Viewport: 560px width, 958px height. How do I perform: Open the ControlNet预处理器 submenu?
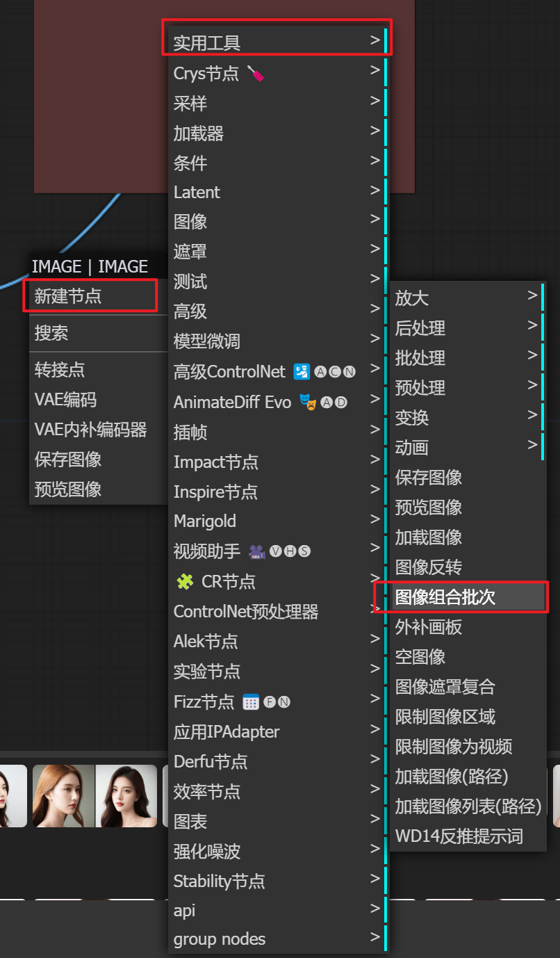278,611
